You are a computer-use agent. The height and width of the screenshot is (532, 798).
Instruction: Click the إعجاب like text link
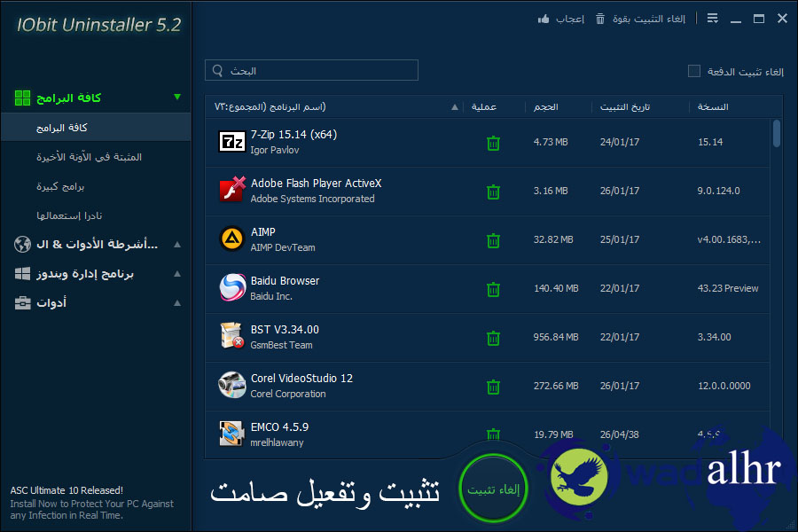[569, 19]
